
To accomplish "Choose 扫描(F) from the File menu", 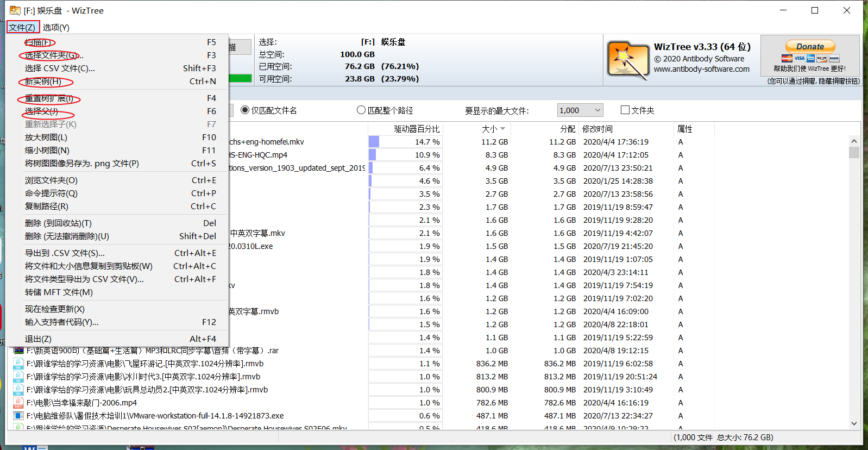I will (117, 42).
